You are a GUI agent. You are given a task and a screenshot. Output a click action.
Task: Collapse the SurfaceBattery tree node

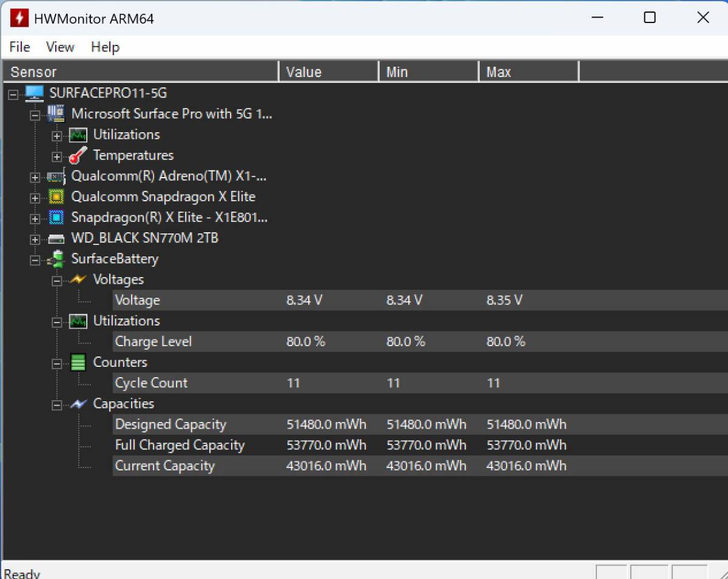[35, 261]
